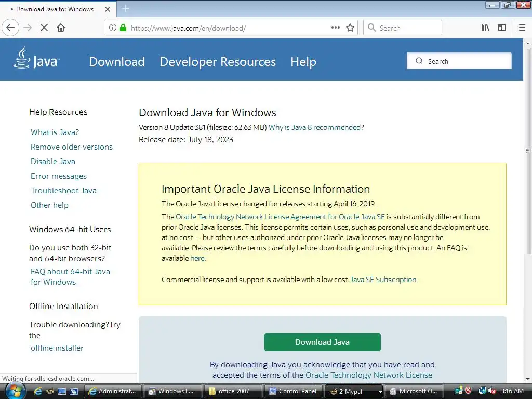Open the offline installer link

(x=57, y=348)
